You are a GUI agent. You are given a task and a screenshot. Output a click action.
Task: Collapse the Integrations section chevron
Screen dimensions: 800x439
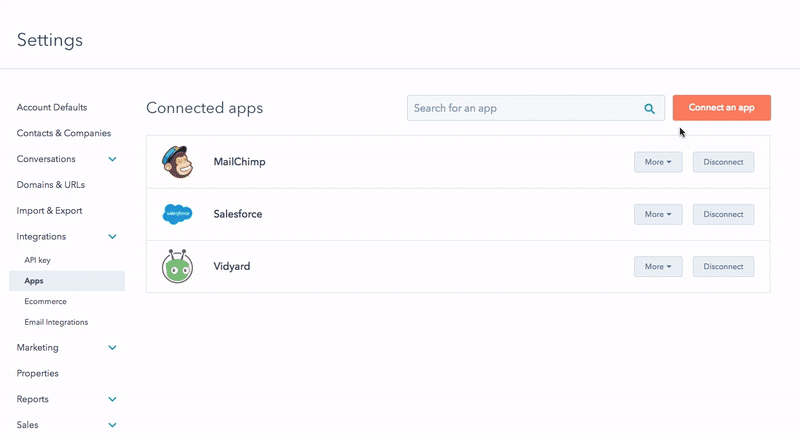coord(112,236)
